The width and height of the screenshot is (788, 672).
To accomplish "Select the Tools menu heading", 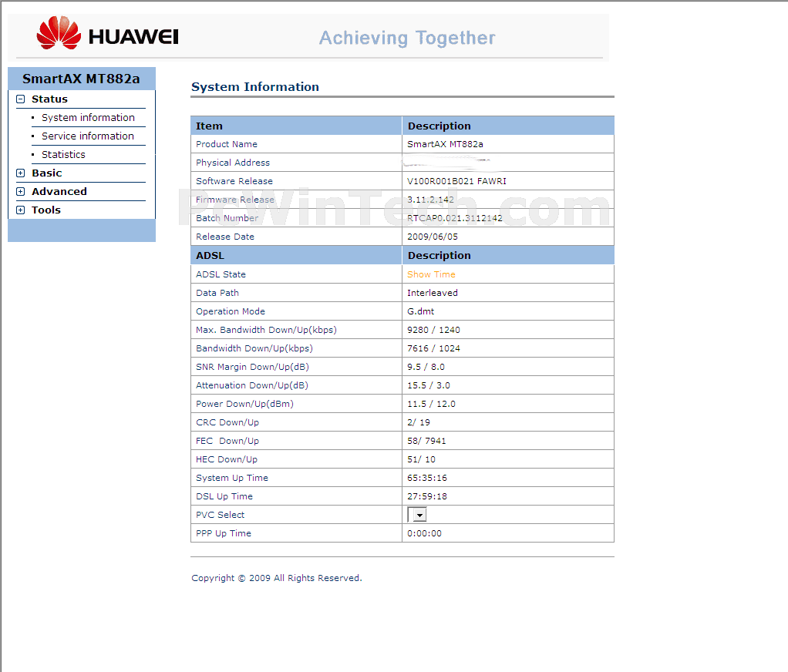I will click(46, 210).
